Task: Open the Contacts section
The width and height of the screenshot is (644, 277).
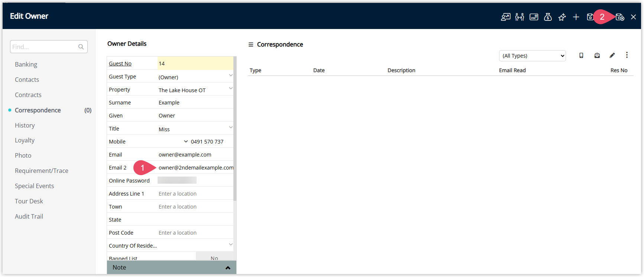Action: coord(27,80)
